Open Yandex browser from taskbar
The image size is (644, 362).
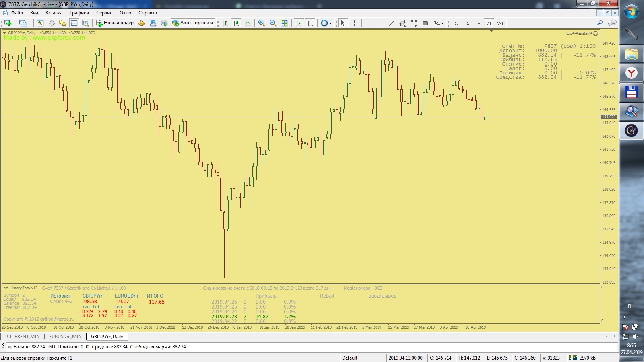click(x=631, y=73)
